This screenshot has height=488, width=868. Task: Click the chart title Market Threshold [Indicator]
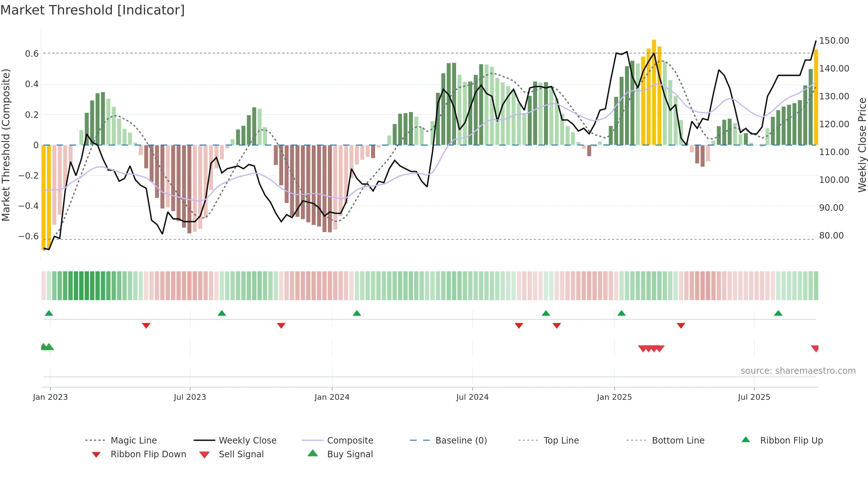point(93,10)
